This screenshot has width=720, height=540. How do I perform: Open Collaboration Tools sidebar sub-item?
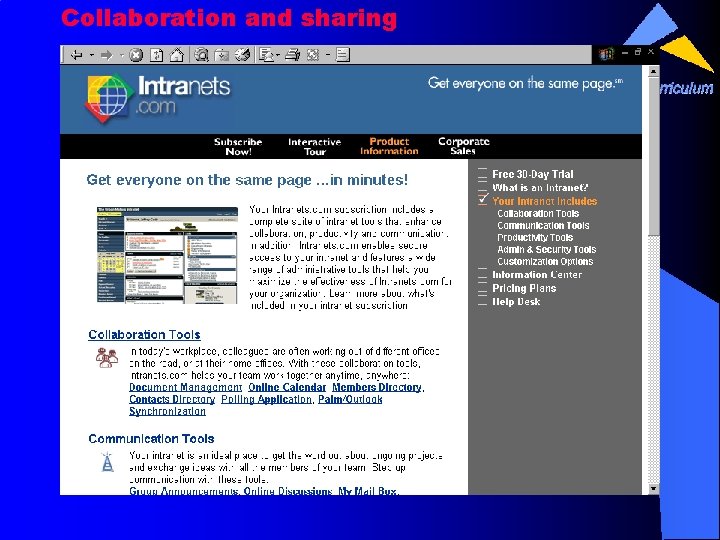point(538,214)
